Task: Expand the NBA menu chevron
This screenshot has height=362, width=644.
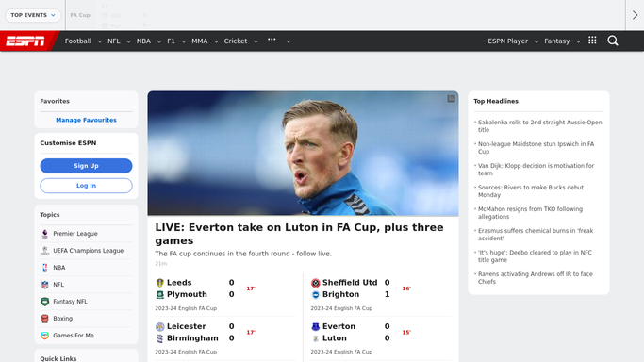Action: [x=159, y=41]
